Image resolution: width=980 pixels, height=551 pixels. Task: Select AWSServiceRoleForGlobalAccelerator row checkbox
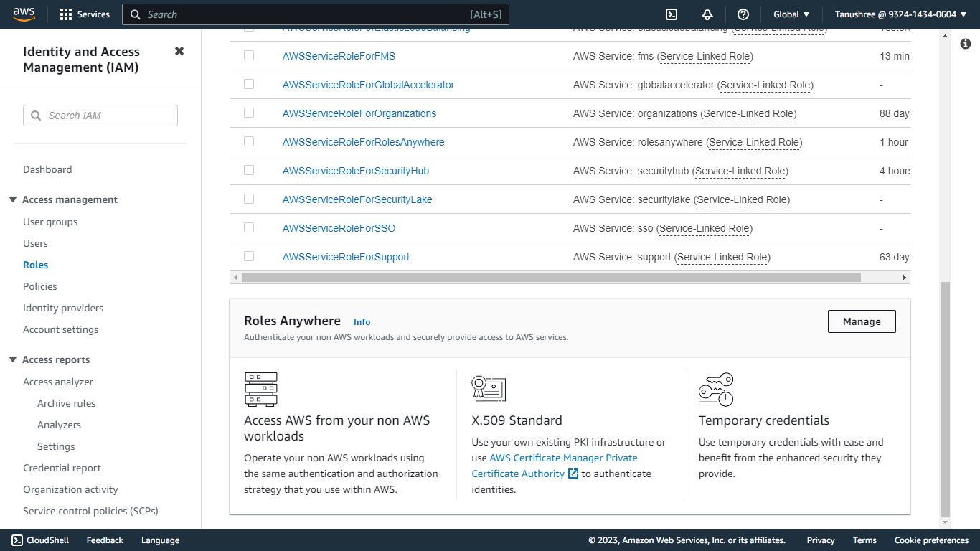tap(249, 84)
